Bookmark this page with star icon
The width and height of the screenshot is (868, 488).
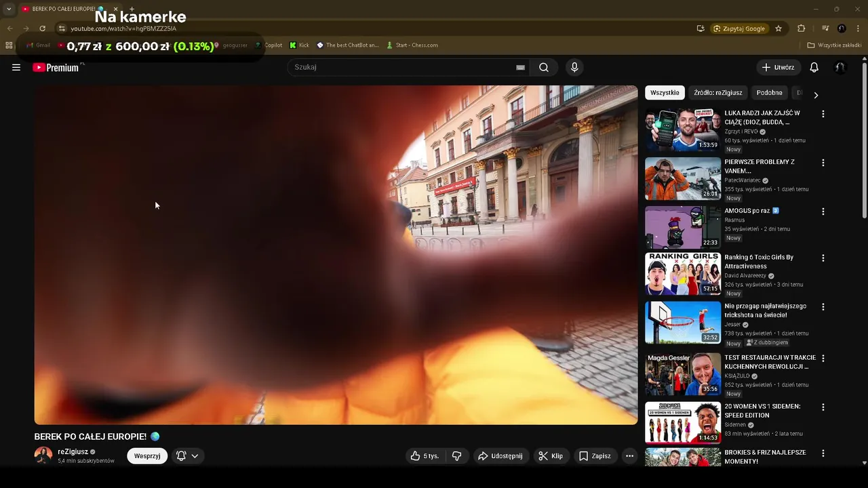point(778,28)
